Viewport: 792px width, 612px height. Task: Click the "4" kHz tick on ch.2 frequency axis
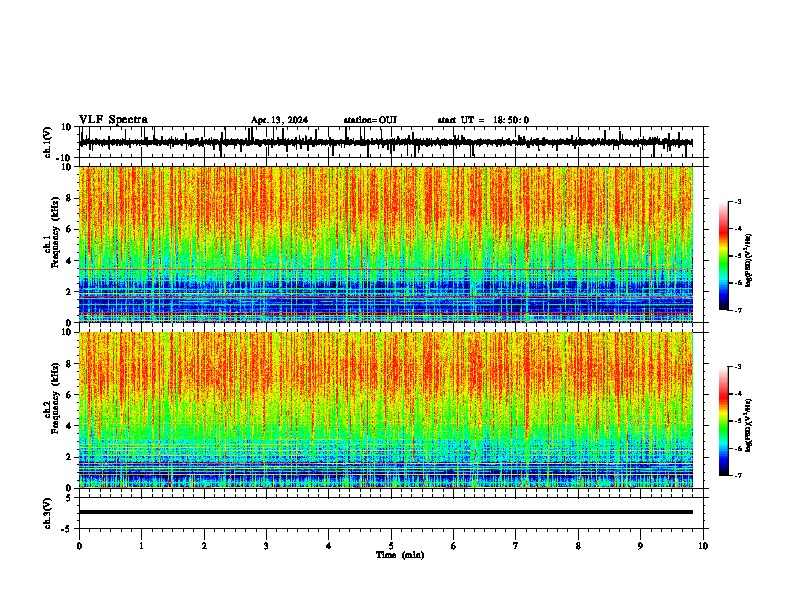[70, 426]
